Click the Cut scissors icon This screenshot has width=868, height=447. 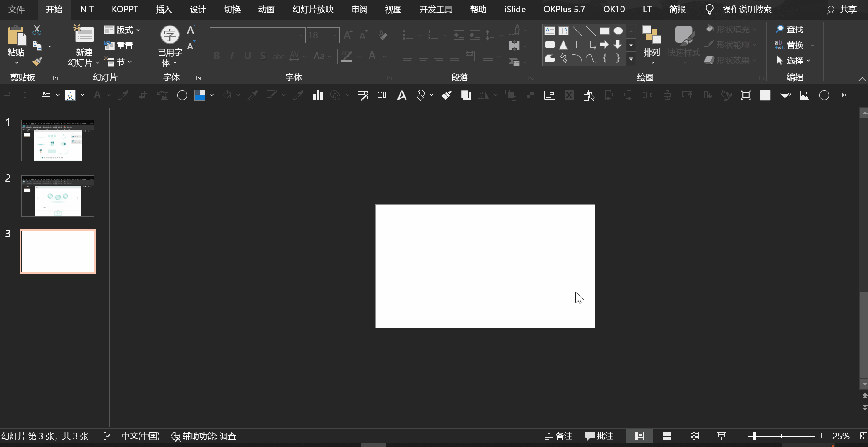tap(37, 30)
